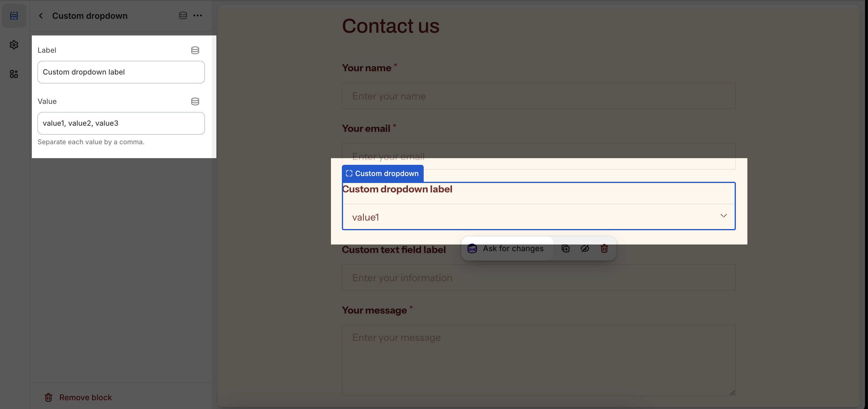Connect dynamic source for Label field
The height and width of the screenshot is (409, 868).
195,50
